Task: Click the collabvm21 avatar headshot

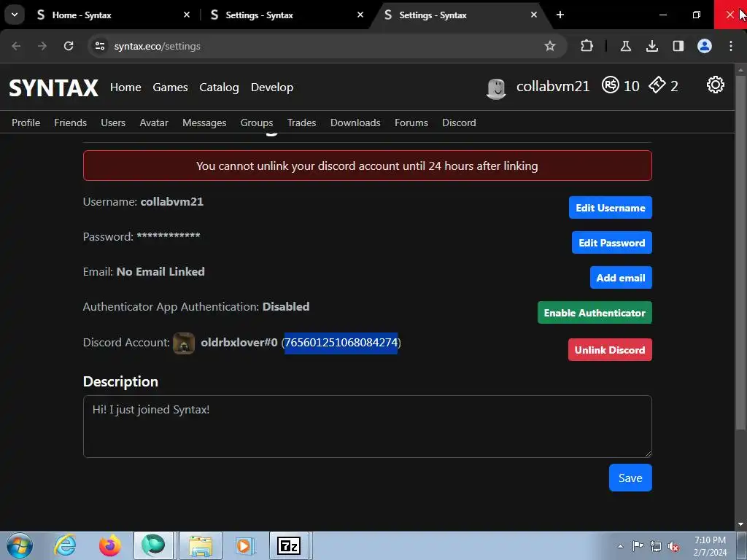Action: point(496,88)
